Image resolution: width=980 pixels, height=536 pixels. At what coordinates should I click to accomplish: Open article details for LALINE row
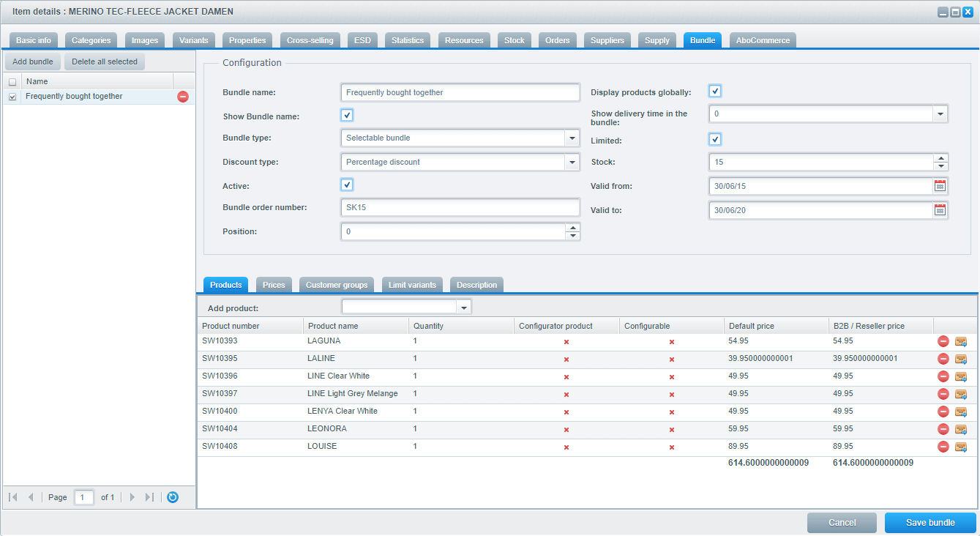961,359
